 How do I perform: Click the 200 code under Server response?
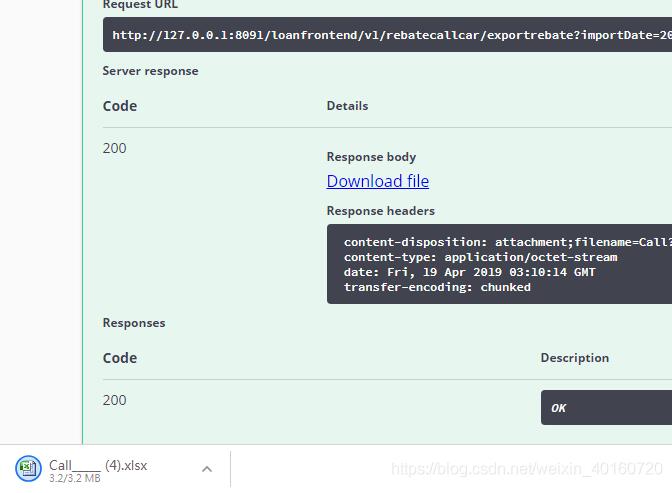tap(115, 148)
